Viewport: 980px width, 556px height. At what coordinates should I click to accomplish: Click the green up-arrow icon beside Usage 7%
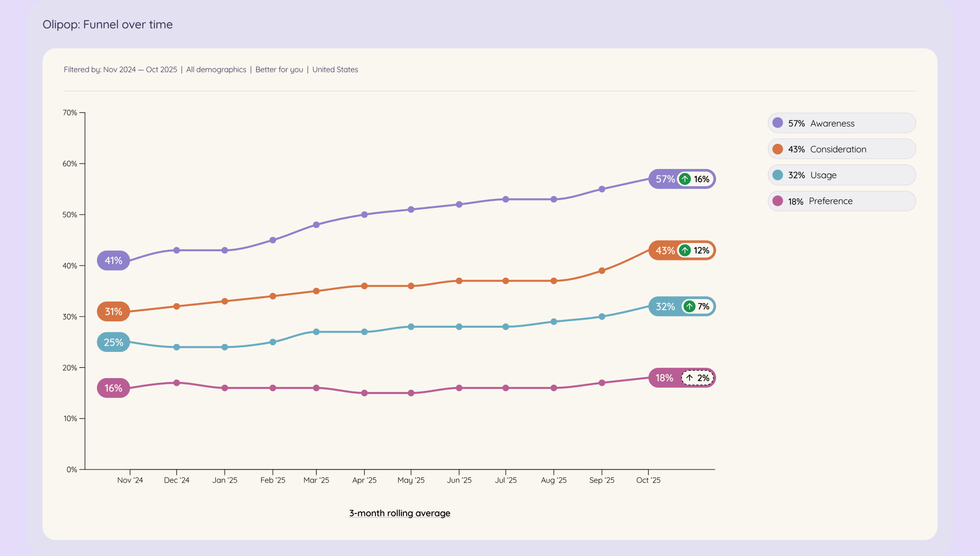[689, 307]
